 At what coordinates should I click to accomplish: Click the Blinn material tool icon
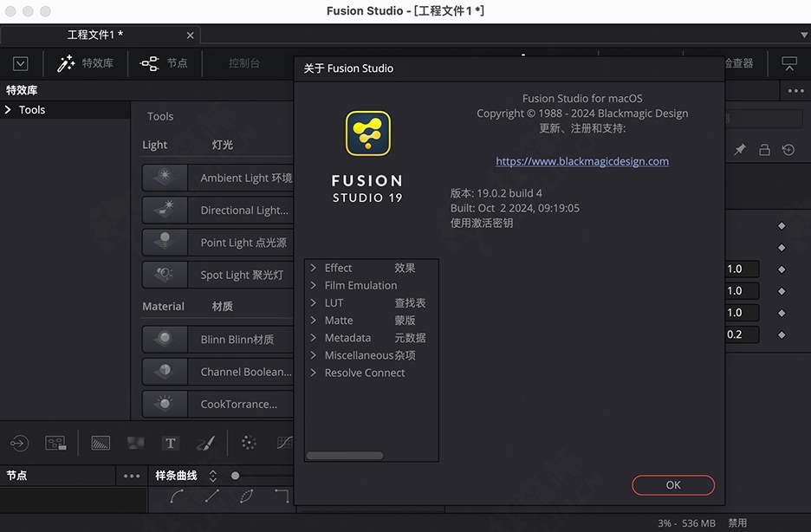tap(165, 339)
